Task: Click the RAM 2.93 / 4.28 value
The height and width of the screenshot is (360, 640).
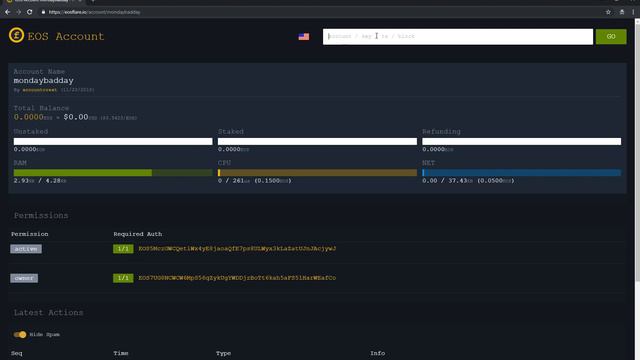Action: coord(40,180)
